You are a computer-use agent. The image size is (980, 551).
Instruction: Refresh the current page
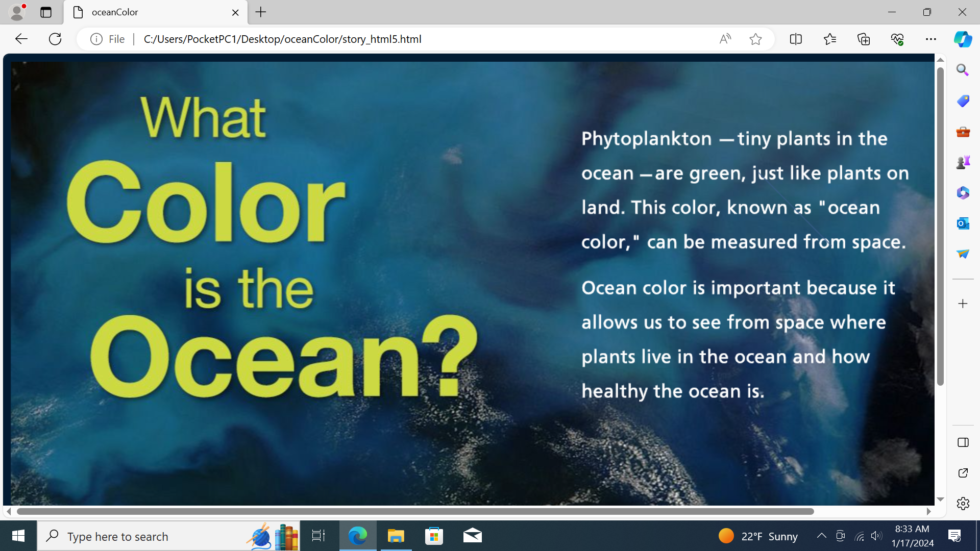(55, 39)
